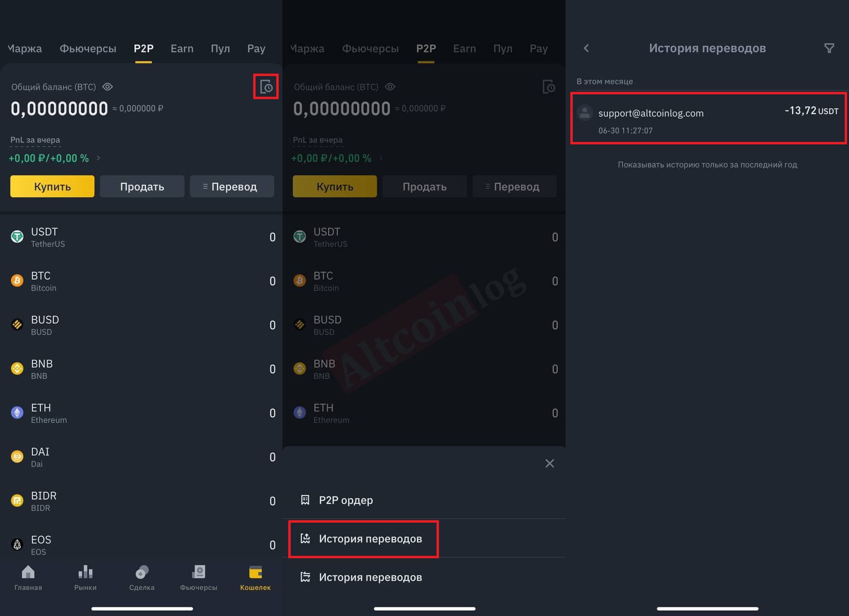
Task: Expand yesterday PnL details chevron, left screen
Action: [98, 158]
